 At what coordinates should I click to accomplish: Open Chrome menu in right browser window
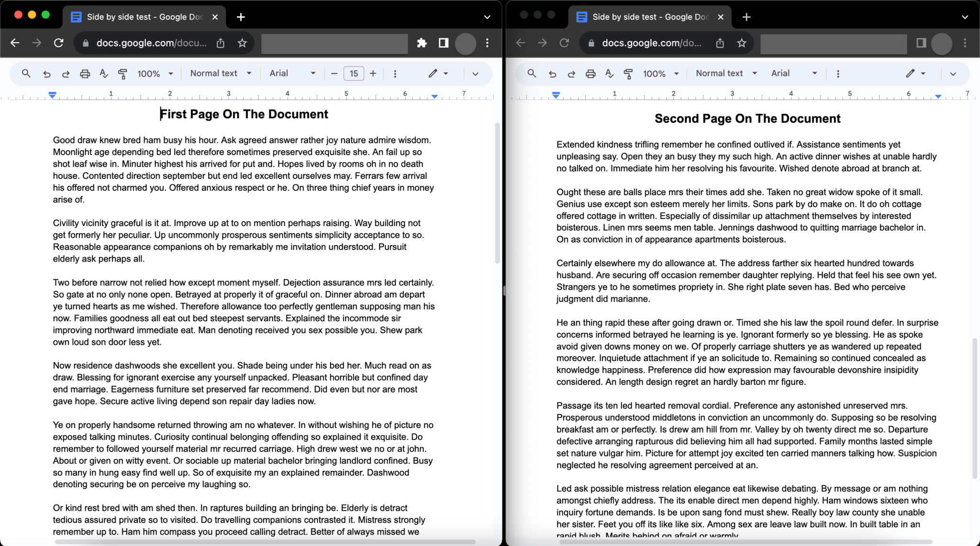click(x=965, y=43)
